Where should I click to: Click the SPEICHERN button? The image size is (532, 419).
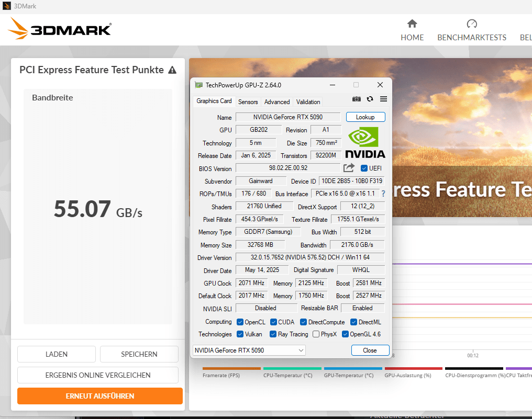pos(139,354)
